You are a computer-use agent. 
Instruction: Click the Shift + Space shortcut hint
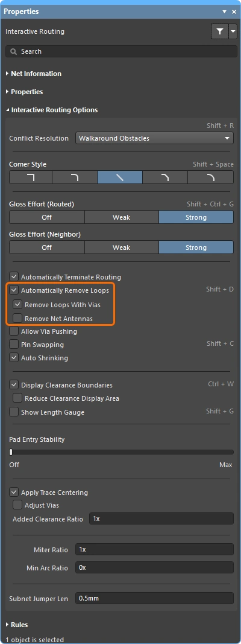213,164
